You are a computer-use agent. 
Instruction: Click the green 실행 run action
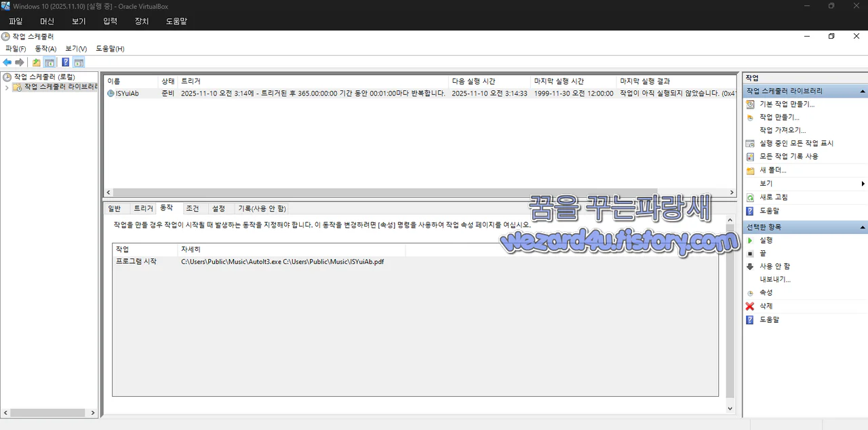(766, 240)
